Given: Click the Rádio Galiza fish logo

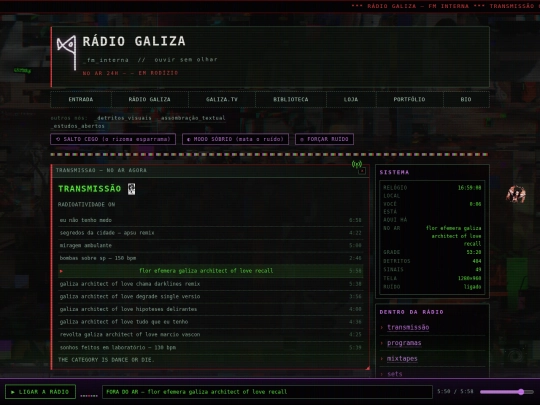Looking at the screenshot, I should 67,52.
